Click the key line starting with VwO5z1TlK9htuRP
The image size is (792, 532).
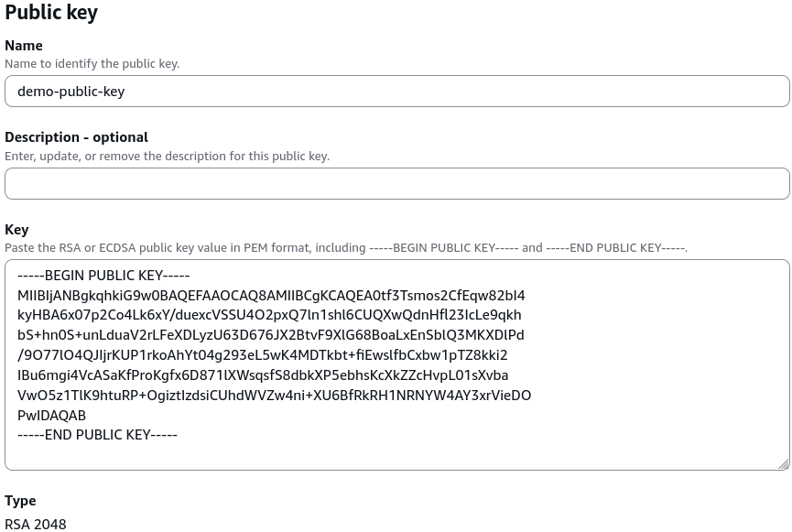(275, 395)
